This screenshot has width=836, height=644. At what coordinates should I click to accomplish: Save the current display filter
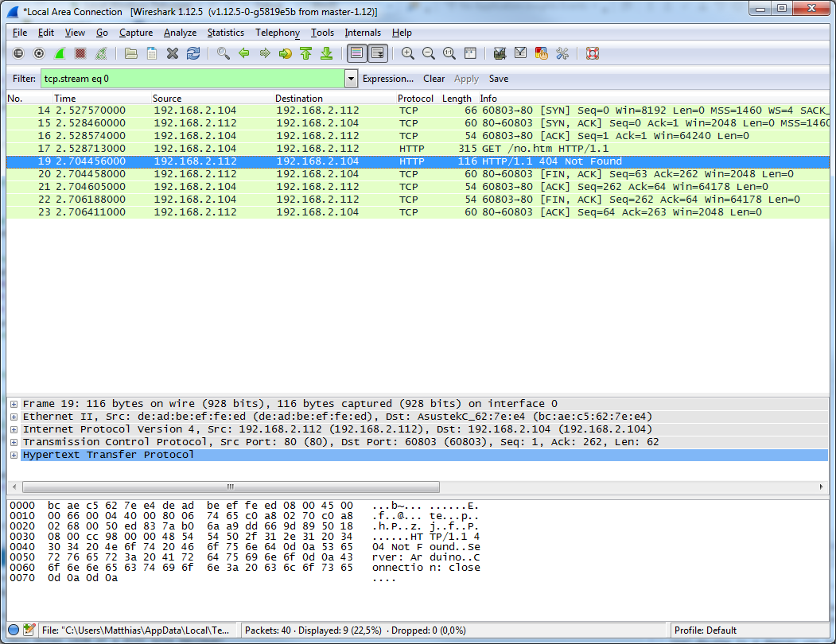[x=499, y=79]
